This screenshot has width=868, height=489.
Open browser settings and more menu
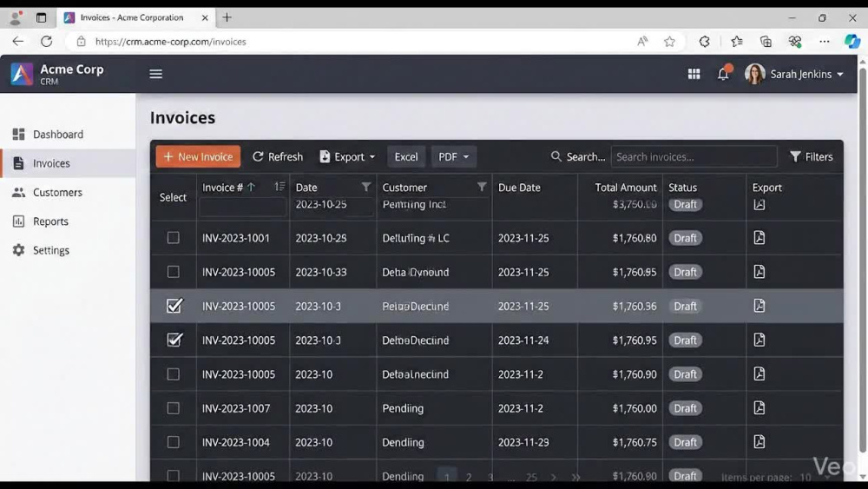(825, 42)
